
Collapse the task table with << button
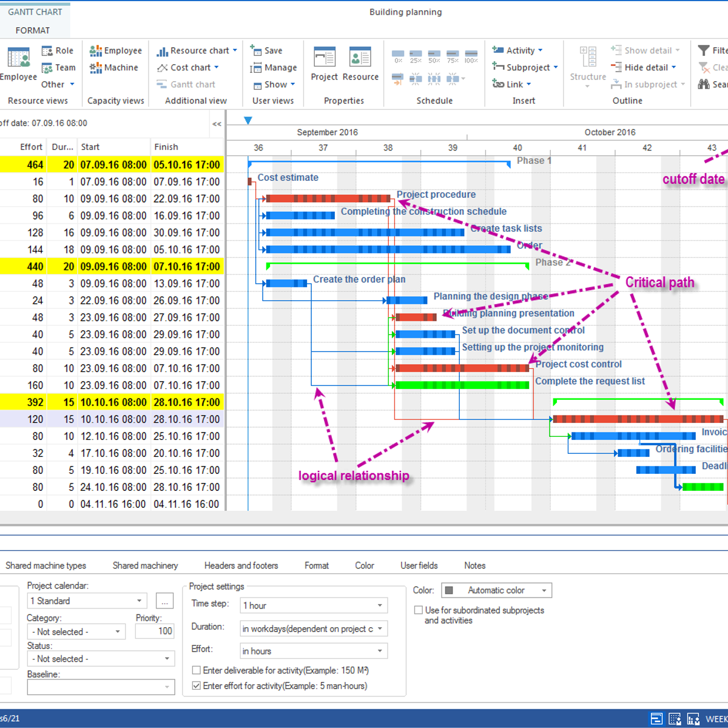tap(216, 124)
